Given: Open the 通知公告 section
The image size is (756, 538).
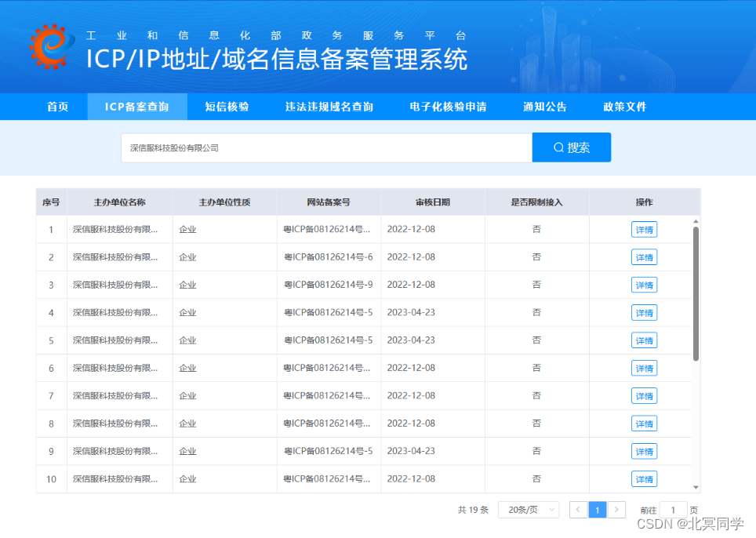Looking at the screenshot, I should [x=545, y=107].
